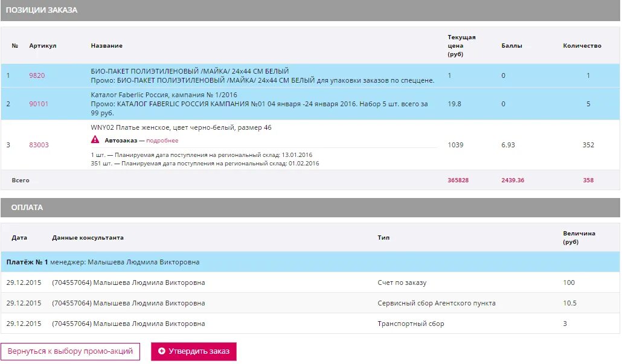
Task: Select the Артикул column header
Action: pos(43,46)
